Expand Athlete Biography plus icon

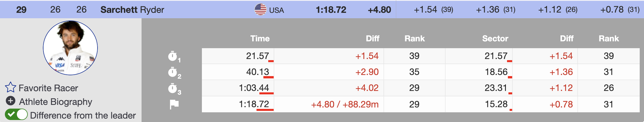point(11,101)
